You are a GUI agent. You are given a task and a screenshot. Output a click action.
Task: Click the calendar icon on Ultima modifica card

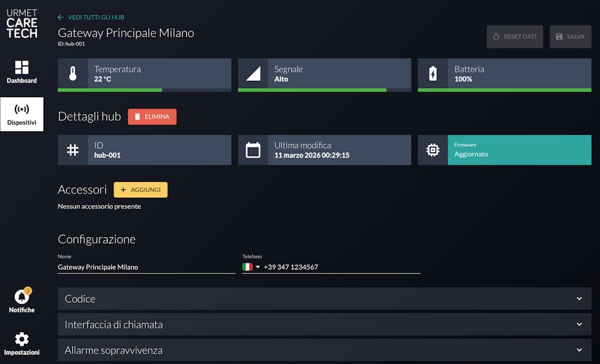[253, 150]
